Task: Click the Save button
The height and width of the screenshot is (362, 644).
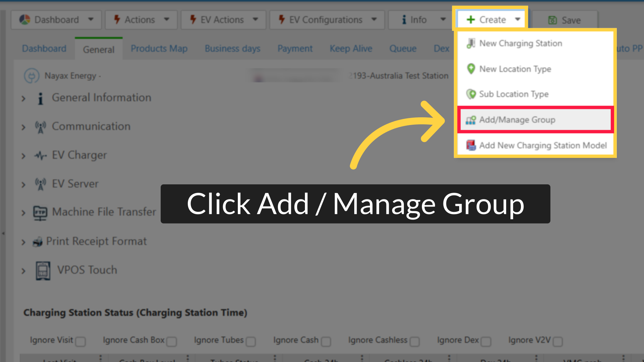Action: coord(565,20)
